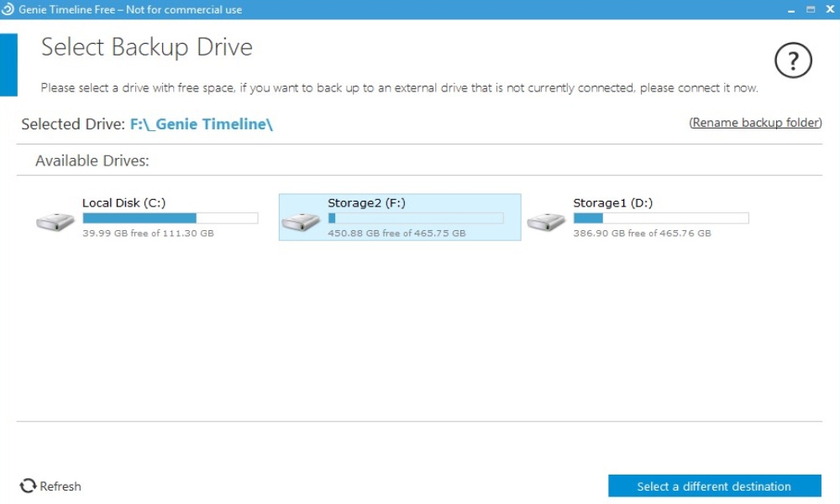Click the text 386.90 GB free of 465.76 GB
The height and width of the screenshot is (504, 840).
642,233
